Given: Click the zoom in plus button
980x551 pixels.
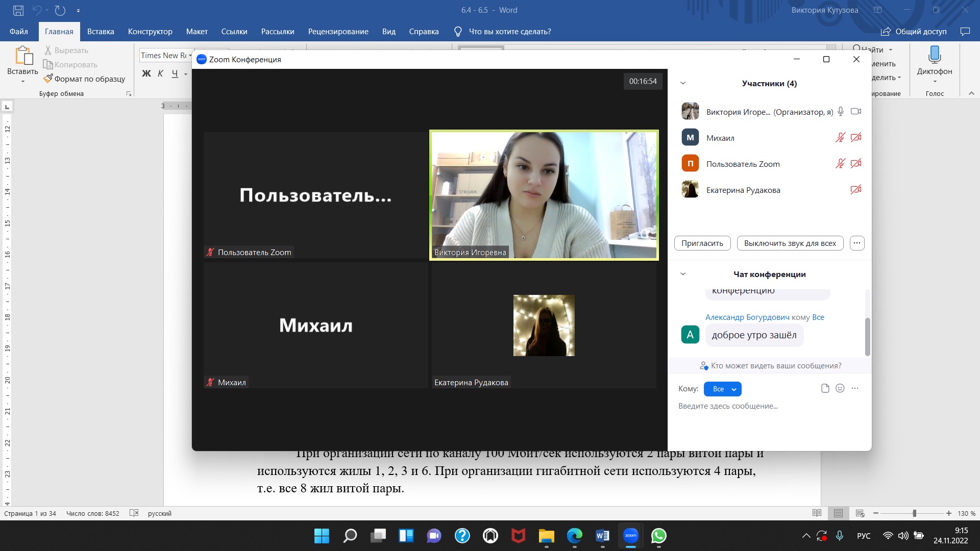Looking at the screenshot, I should coord(948,513).
